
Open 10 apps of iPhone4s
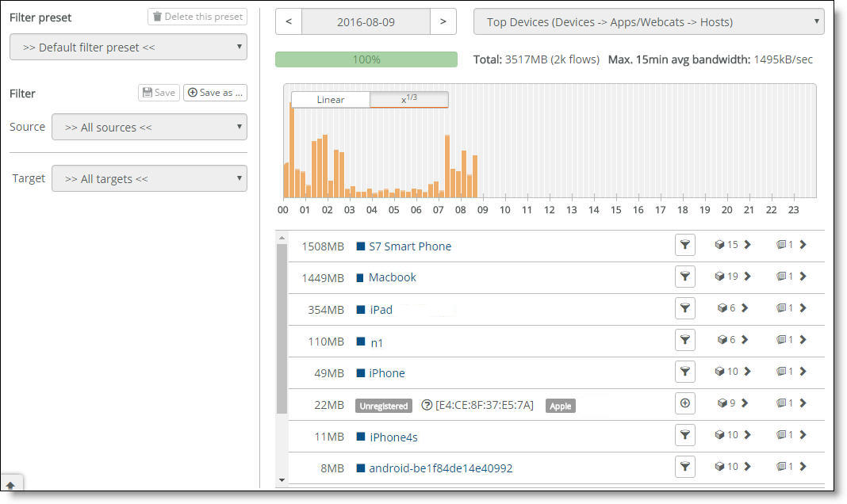(x=733, y=435)
